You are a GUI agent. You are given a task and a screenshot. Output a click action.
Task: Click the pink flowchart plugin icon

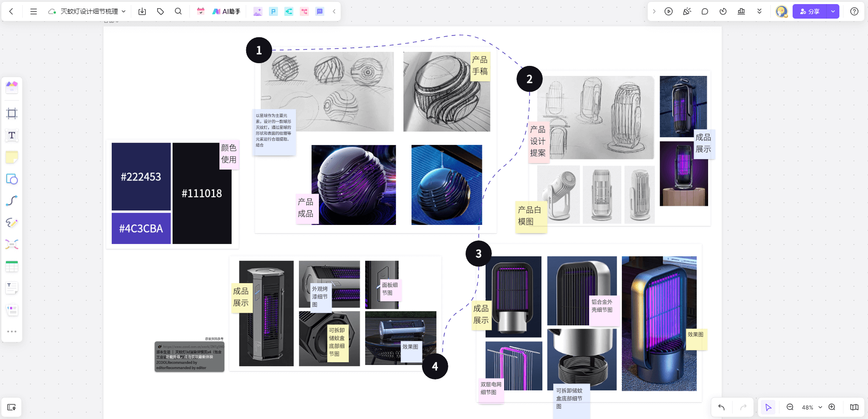304,11
